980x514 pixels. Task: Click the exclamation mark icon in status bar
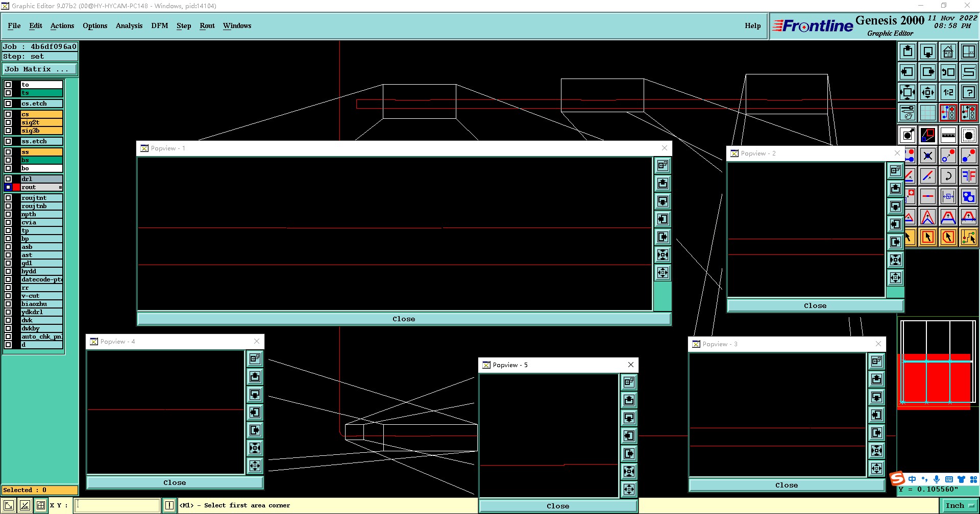pyautogui.click(x=169, y=505)
